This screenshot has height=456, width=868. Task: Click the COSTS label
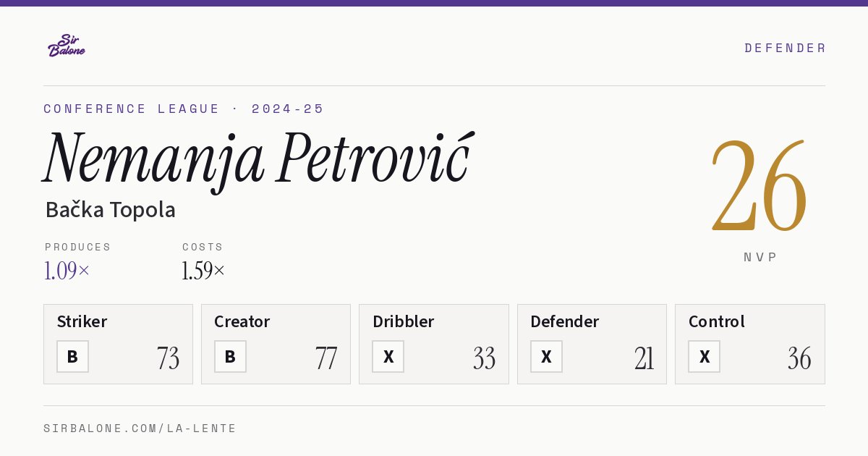point(203,247)
